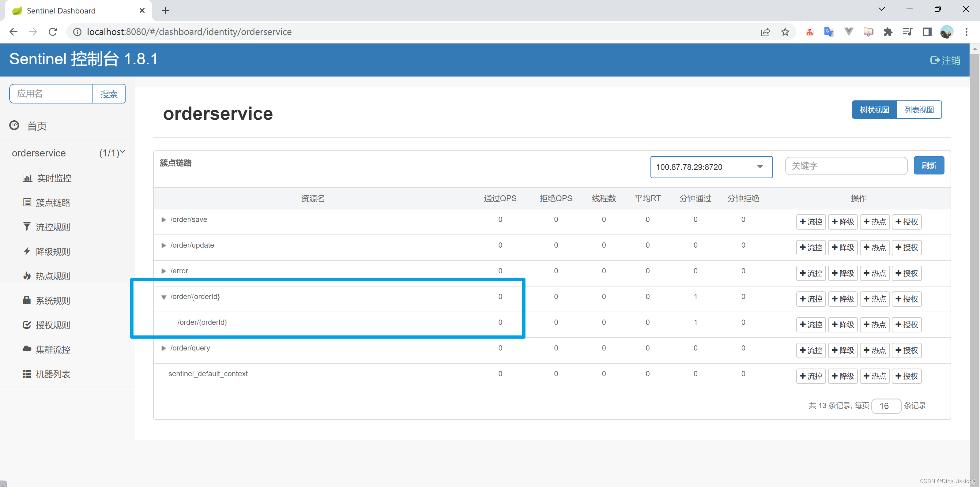The image size is (980, 487).
Task: Add 授权 rule for sentinel_default_context
Action: pos(907,376)
